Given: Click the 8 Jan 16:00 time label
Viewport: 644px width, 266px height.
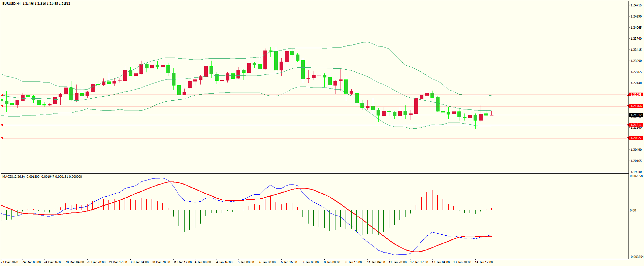Looking at the screenshot, I should click(354, 262).
